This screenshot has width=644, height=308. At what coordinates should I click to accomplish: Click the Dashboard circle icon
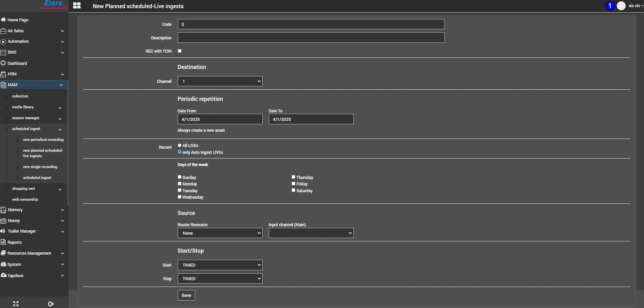click(x=3, y=63)
